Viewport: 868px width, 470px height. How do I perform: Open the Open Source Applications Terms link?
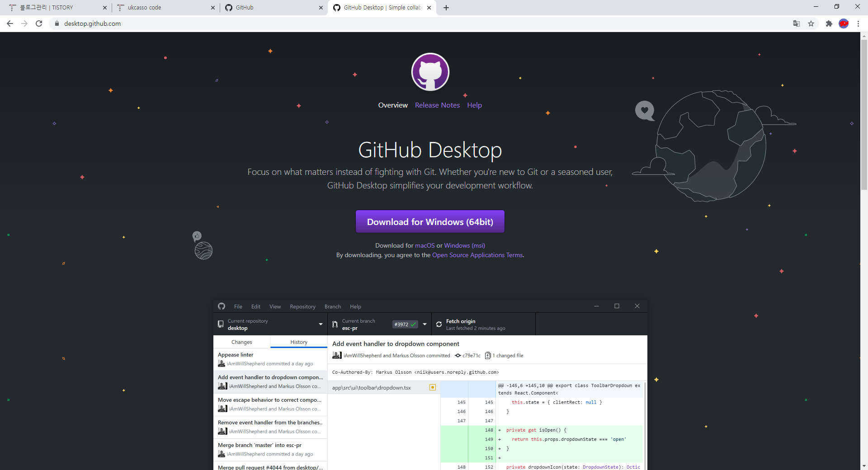477,255
